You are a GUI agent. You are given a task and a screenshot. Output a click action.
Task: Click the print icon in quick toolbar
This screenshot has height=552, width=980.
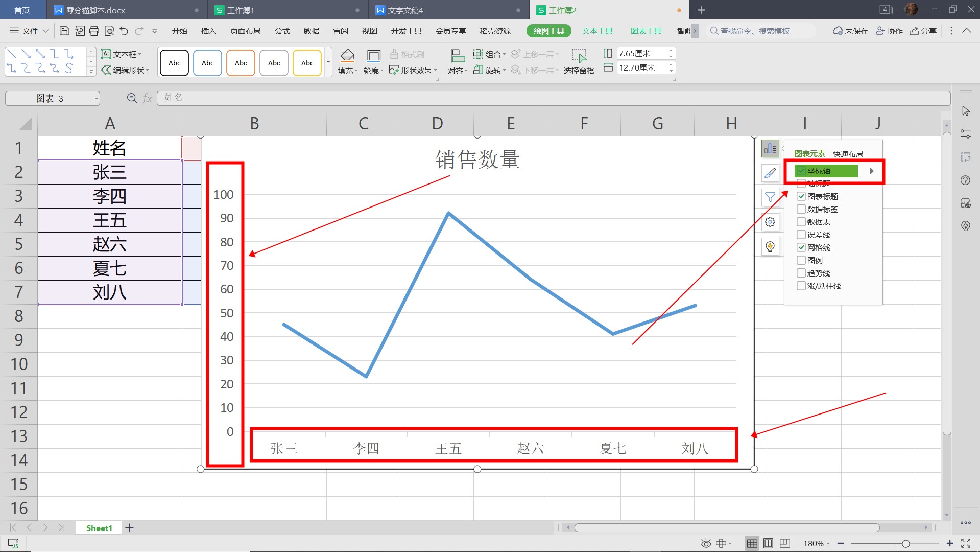coord(94,31)
